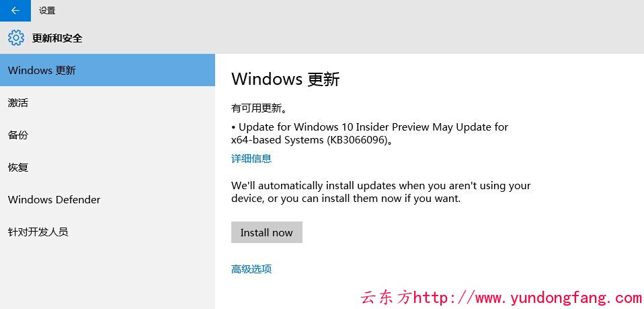
Task: Select 针对开发人员 in the sidebar
Action: tap(107, 232)
